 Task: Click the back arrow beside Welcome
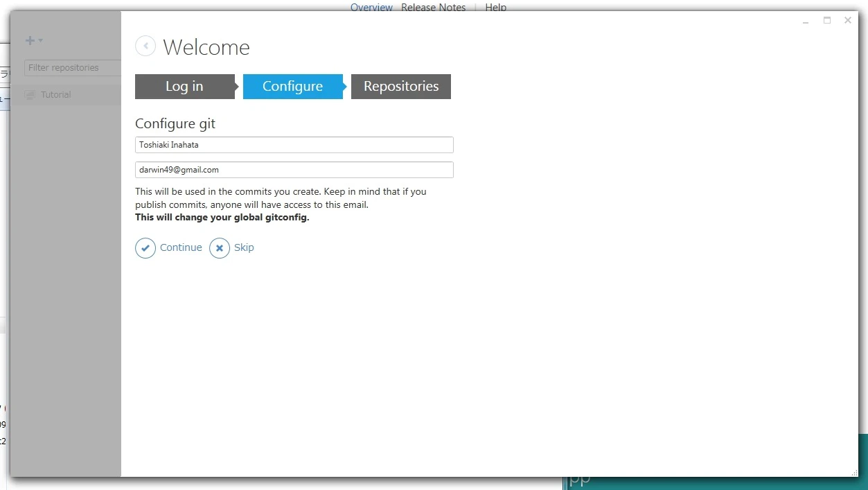click(145, 46)
